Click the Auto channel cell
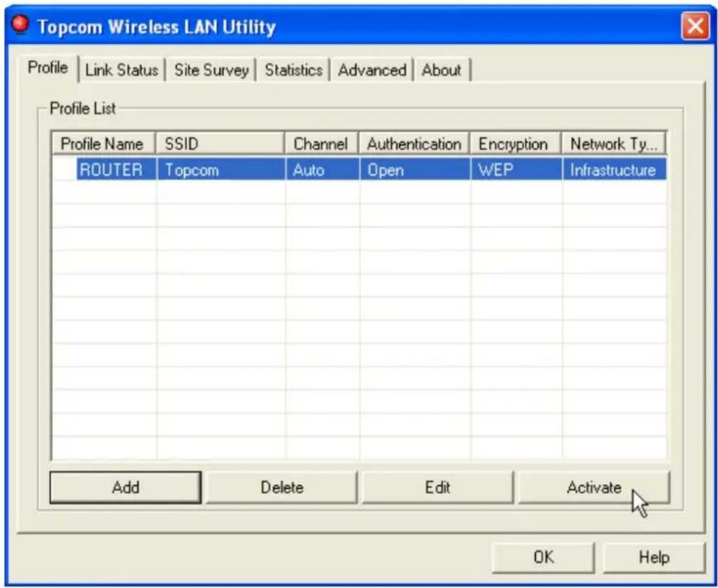718x588 pixels. coord(322,169)
